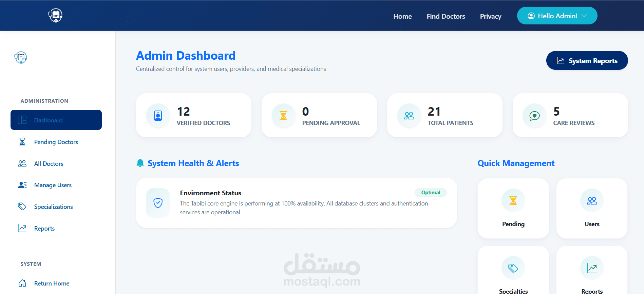Click the sidebar Tabibi logo icon

click(x=21, y=58)
